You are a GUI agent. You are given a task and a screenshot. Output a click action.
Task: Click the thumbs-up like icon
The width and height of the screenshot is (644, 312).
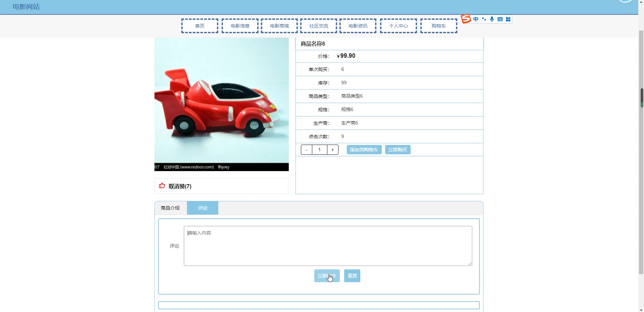162,186
